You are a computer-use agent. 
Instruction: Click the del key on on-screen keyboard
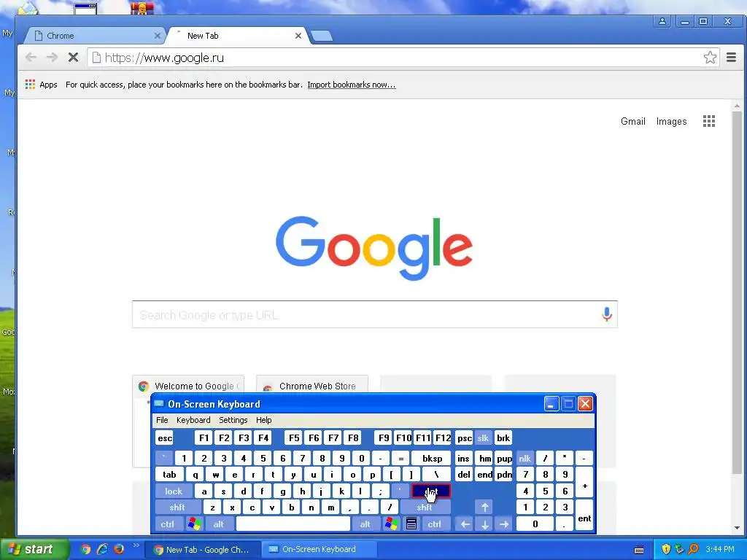(x=463, y=474)
